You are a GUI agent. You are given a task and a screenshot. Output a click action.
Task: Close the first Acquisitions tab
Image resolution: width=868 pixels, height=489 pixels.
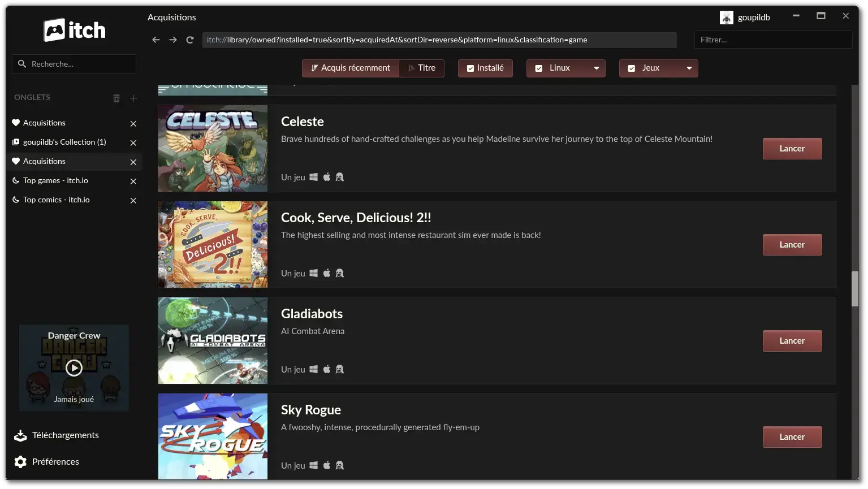point(133,123)
